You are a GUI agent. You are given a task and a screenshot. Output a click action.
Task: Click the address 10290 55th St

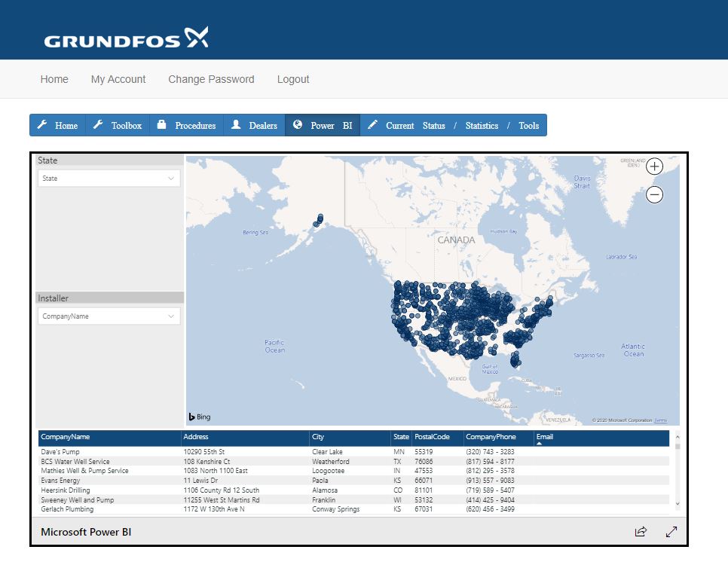[x=203, y=452]
